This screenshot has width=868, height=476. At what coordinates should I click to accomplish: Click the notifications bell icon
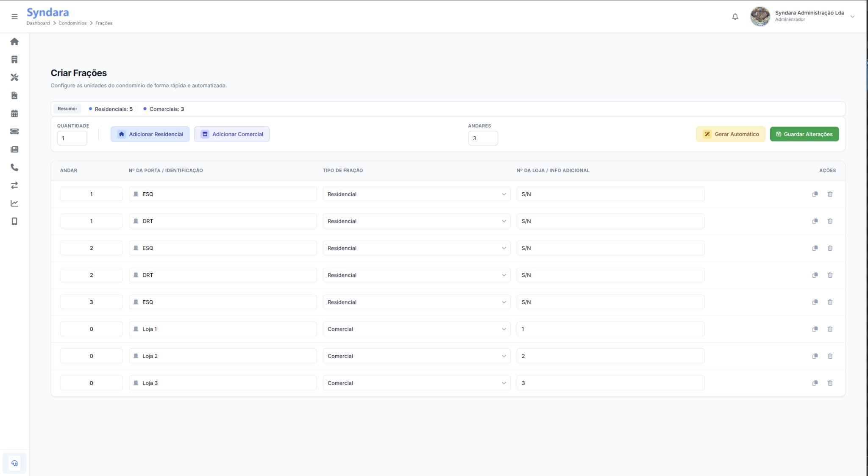point(735,17)
